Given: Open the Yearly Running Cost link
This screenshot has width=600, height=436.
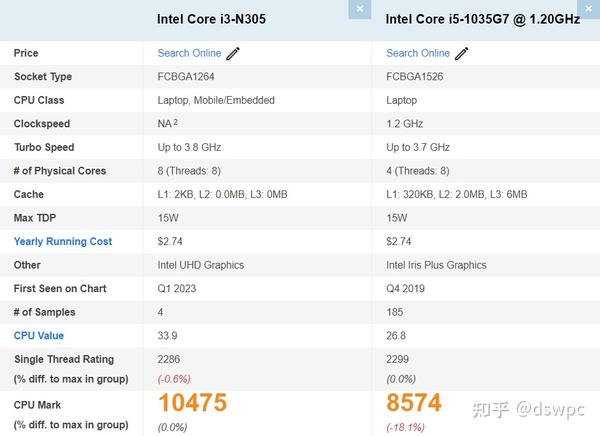Looking at the screenshot, I should click(63, 242).
